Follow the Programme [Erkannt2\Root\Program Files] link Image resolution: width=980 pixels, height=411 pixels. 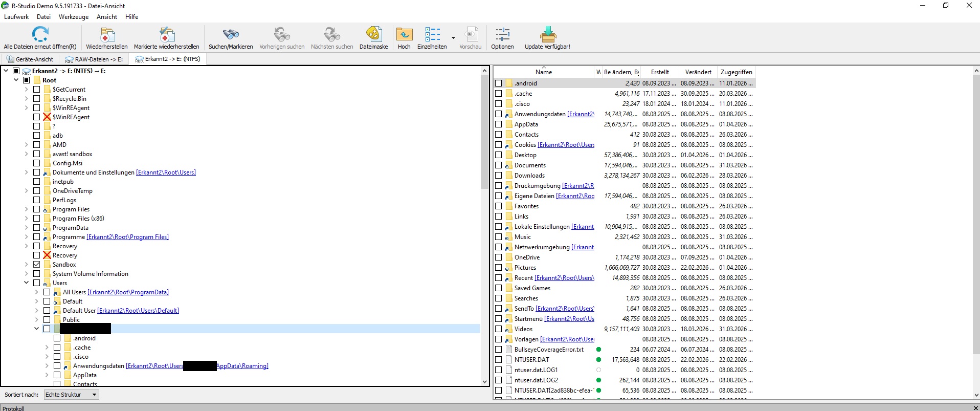pos(127,237)
